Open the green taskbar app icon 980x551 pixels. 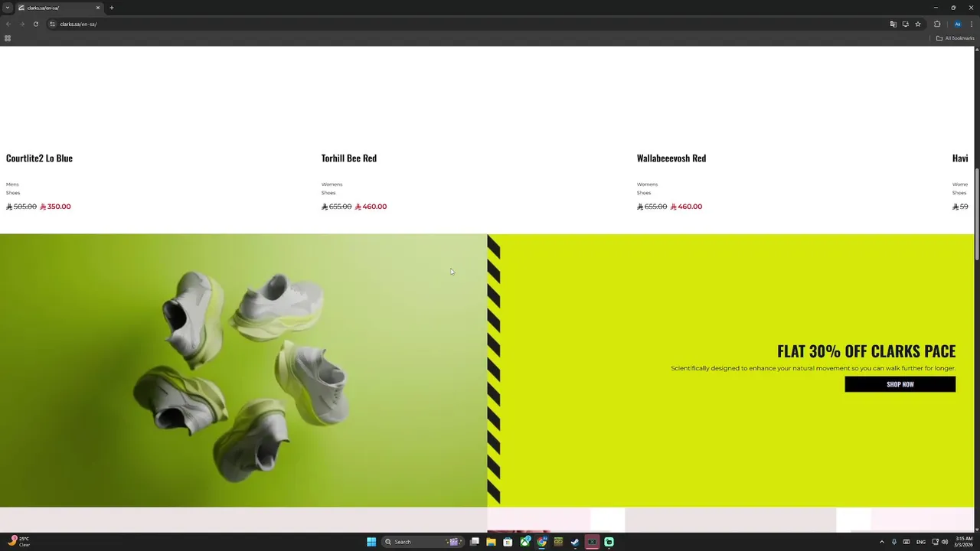tap(609, 542)
